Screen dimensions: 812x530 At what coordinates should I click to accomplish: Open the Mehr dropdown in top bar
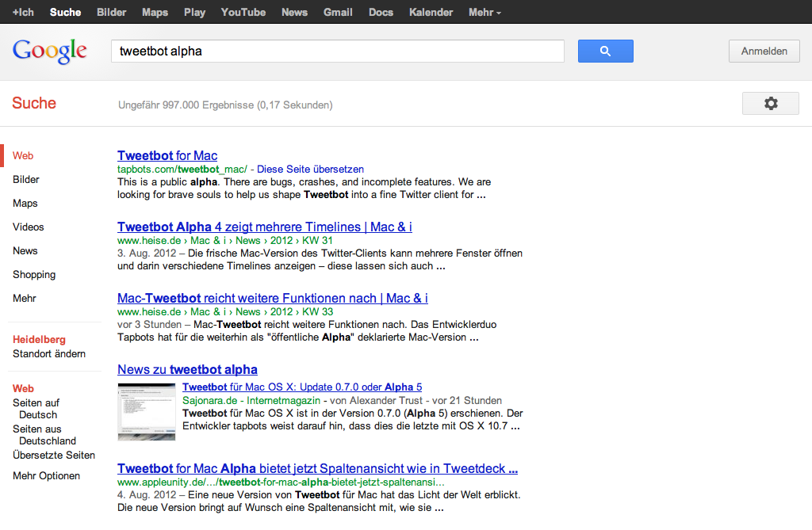pos(485,12)
